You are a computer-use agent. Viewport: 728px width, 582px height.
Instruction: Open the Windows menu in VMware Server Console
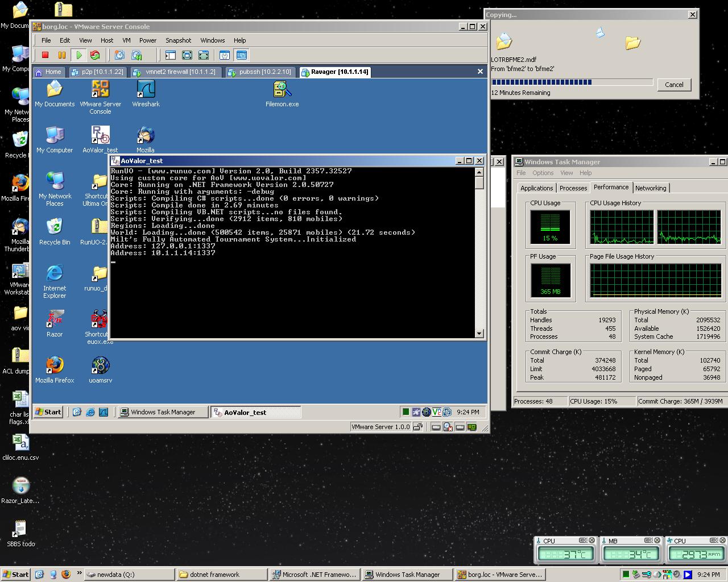[212, 40]
